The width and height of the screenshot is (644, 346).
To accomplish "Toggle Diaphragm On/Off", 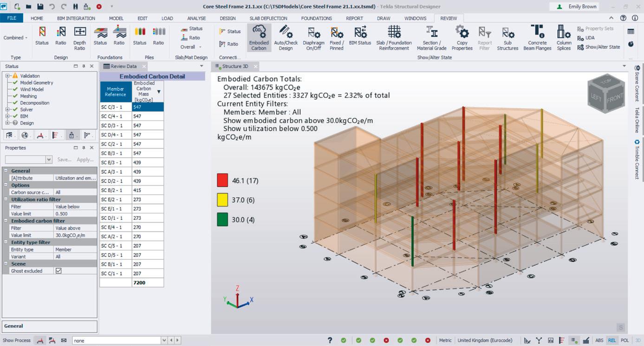I will (313, 38).
